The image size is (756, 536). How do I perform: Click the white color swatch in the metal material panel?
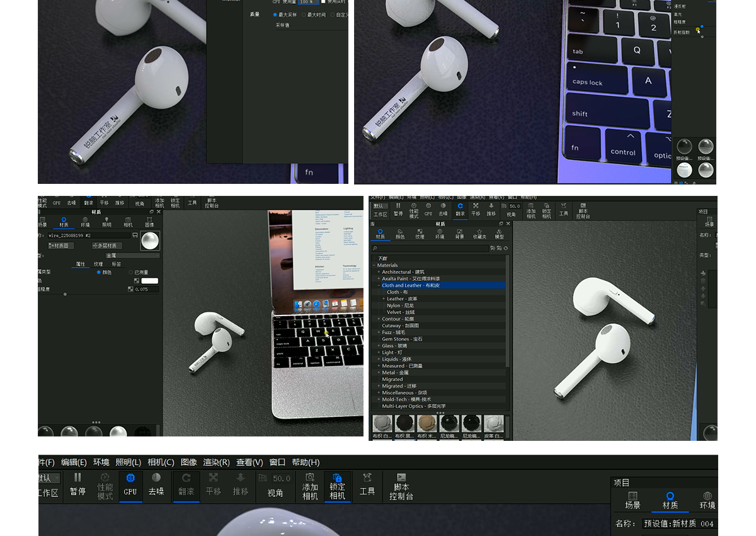149,280
